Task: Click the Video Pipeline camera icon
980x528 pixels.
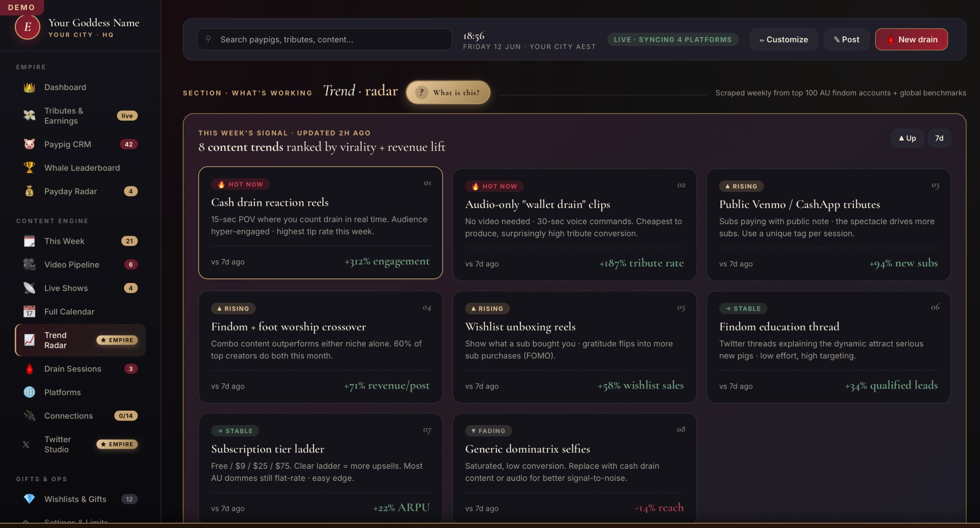Action: pyautogui.click(x=29, y=265)
